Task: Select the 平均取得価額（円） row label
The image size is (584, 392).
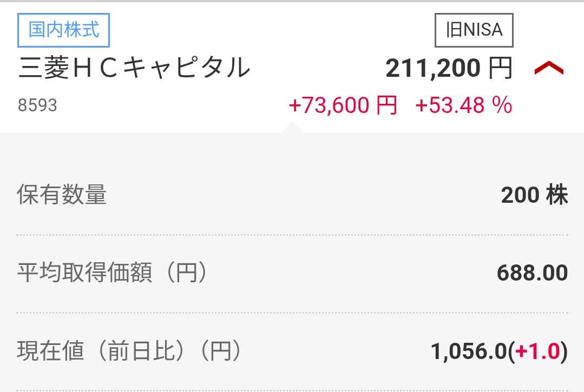Action: pos(113,273)
